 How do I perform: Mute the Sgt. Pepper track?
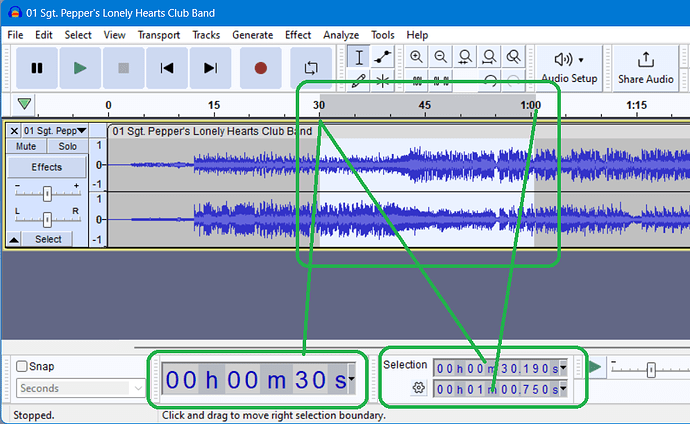point(25,147)
